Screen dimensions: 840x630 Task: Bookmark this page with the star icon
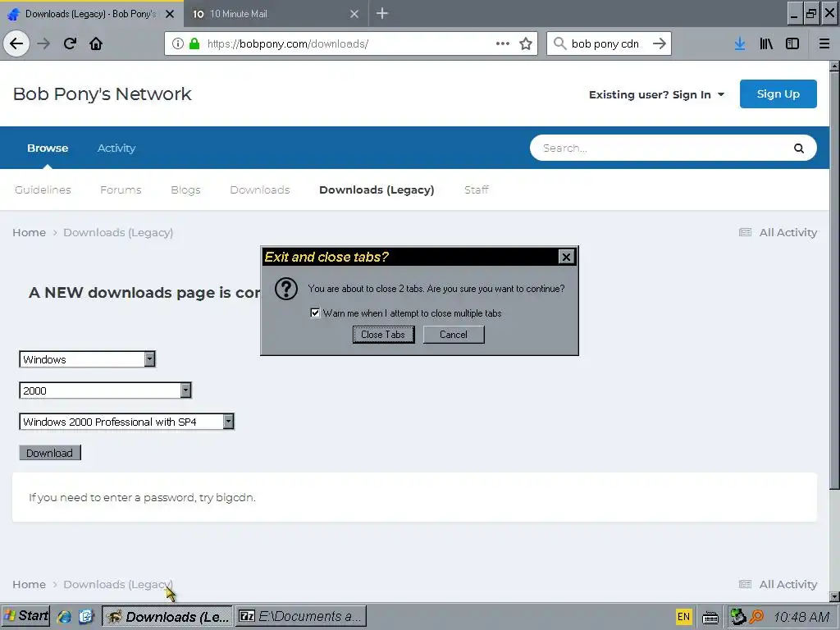point(526,43)
